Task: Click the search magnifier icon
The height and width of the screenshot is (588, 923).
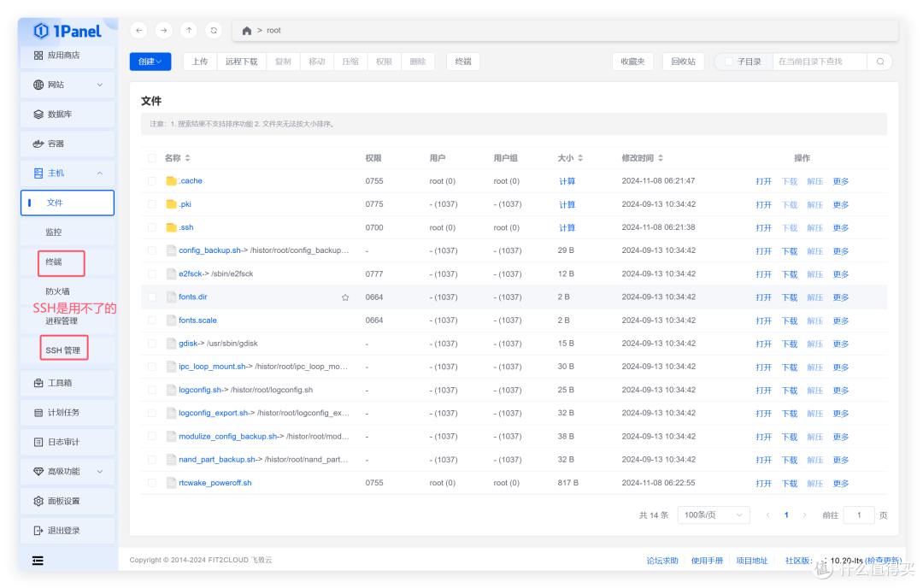Action: point(879,62)
